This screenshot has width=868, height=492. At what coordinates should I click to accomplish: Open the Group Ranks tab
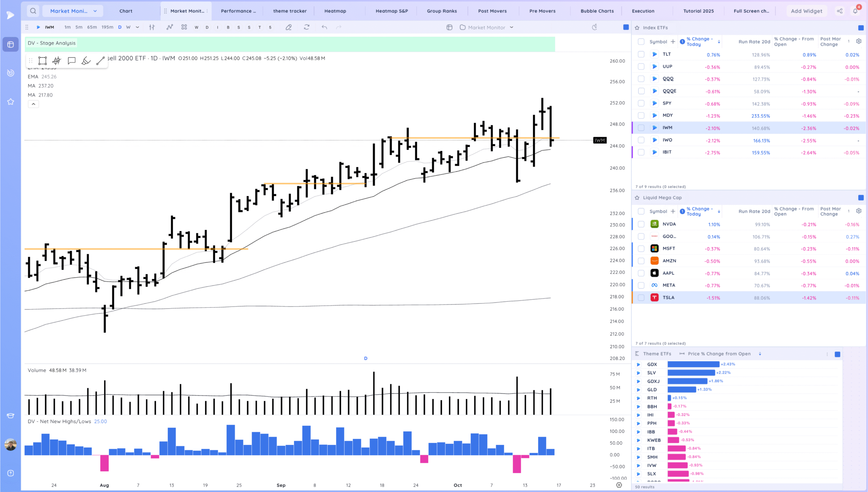coord(442,11)
